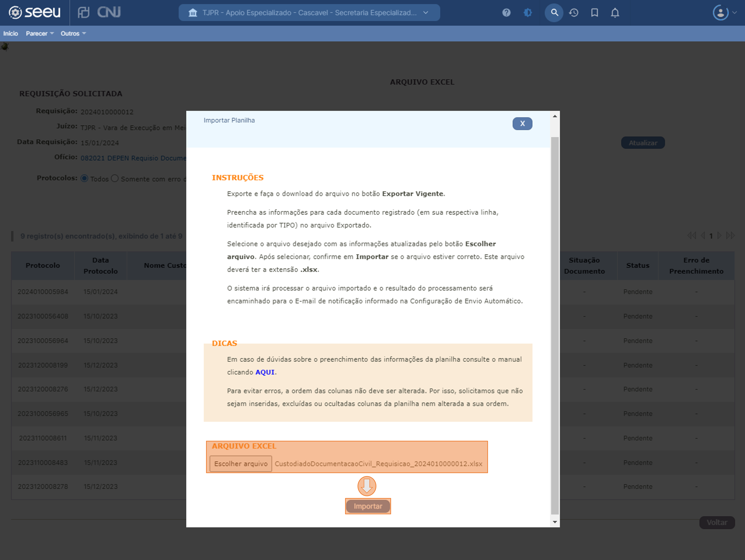The image size is (745, 560).
Task: Click protocol 2023100056964 cell
Action: click(x=43, y=341)
